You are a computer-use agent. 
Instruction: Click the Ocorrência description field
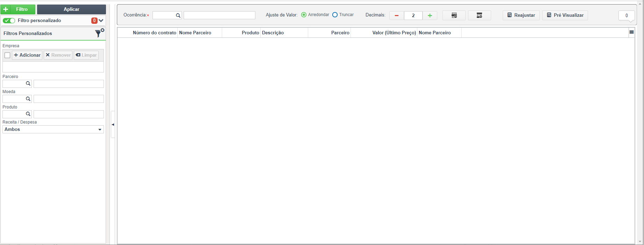pyautogui.click(x=219, y=15)
